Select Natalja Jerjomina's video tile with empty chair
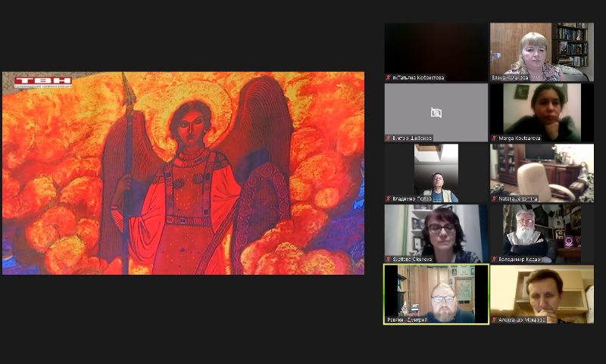This screenshot has width=606, height=364. 542,173
